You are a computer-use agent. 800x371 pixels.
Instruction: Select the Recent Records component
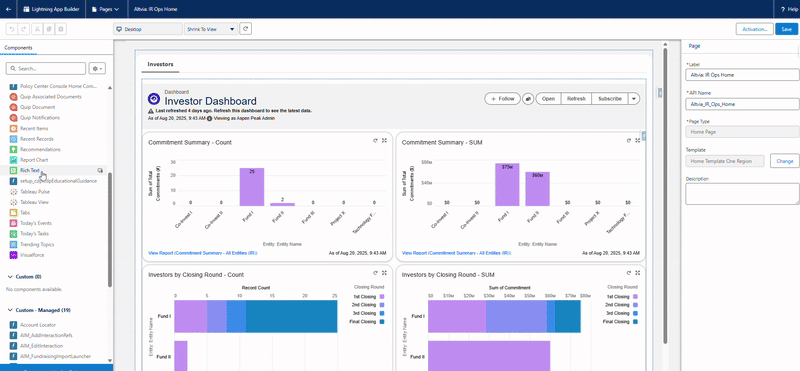[37, 139]
